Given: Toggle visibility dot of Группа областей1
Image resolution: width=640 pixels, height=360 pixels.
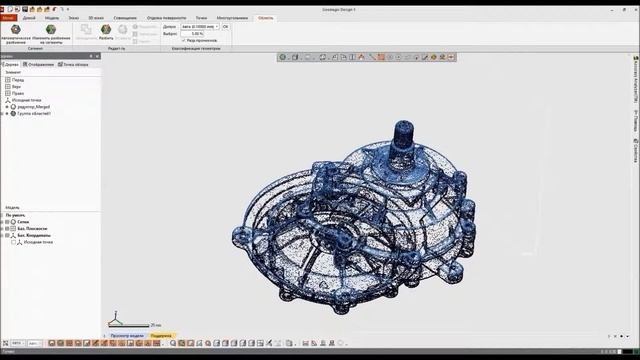Looking at the screenshot, I should click(x=7, y=113).
